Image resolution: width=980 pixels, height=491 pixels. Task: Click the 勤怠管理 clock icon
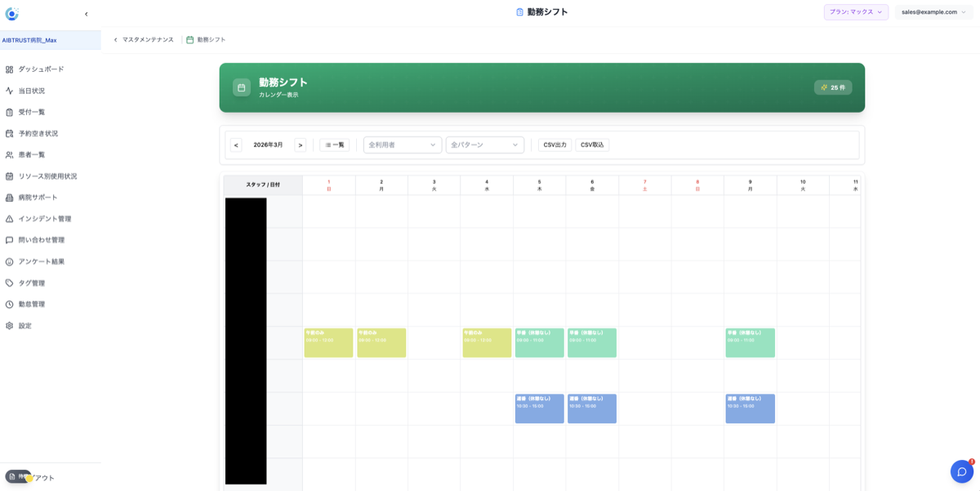point(10,304)
